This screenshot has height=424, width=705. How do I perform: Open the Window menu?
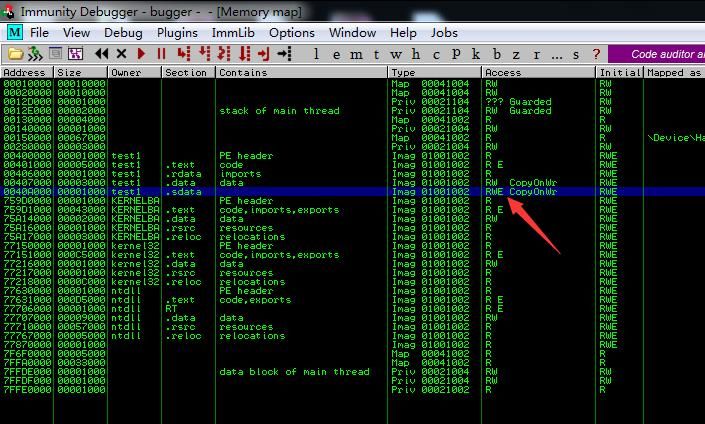352,33
